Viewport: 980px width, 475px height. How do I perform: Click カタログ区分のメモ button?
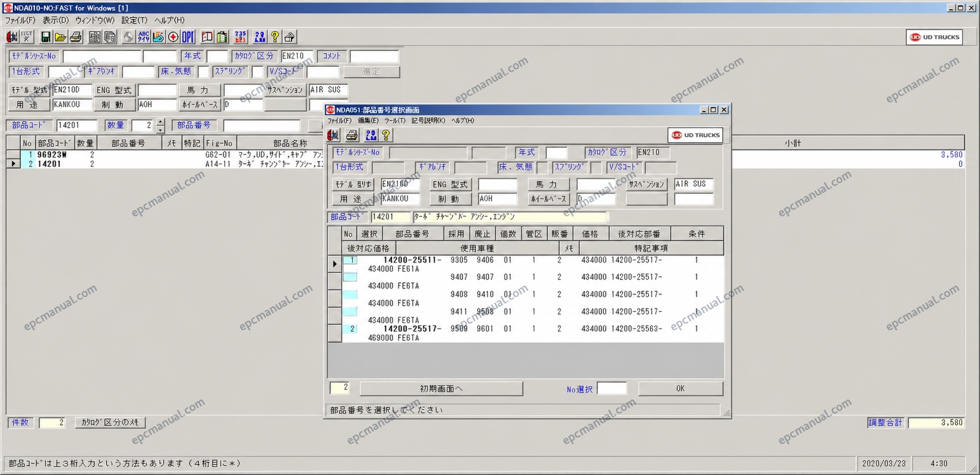110,422
